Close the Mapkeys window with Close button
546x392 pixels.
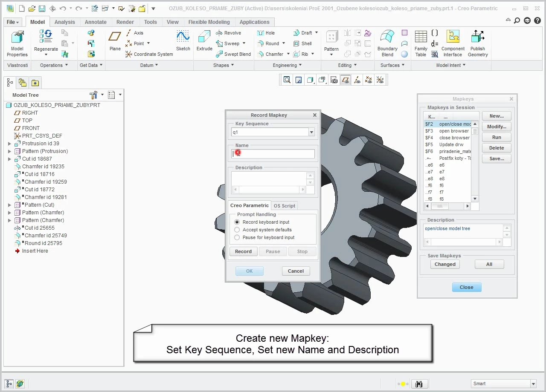[466, 287]
